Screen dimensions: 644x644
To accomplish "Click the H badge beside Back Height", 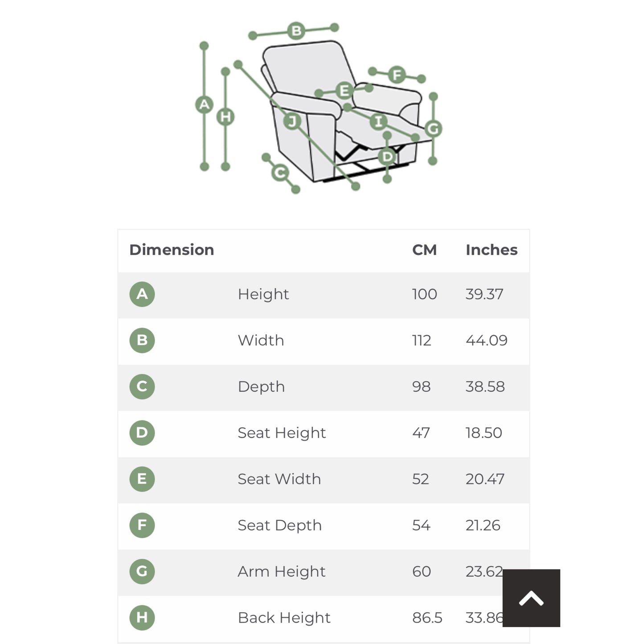I will (x=142, y=618).
